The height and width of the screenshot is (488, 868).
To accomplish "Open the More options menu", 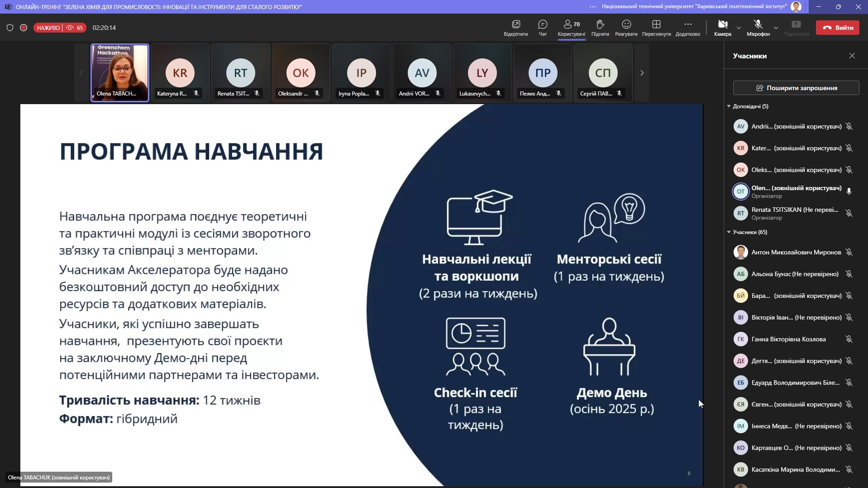I will pyautogui.click(x=687, y=28).
